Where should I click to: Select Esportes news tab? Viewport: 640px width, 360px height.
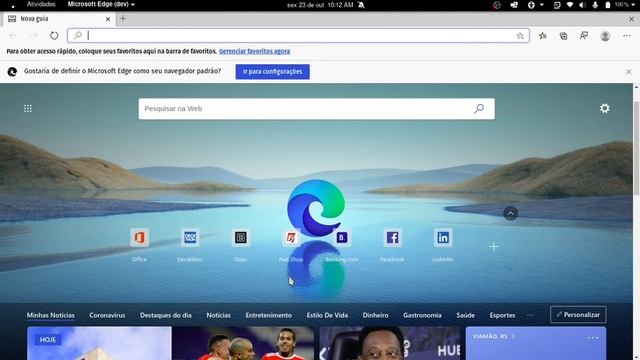pos(502,315)
